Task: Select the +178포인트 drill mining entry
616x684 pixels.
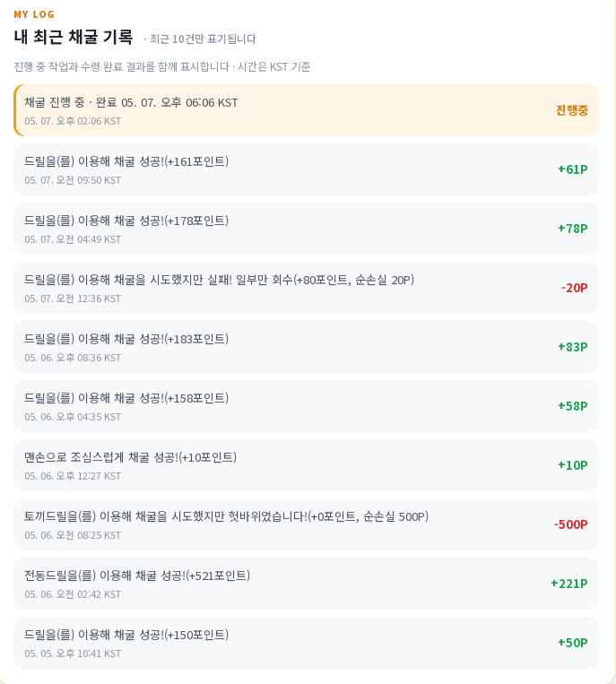Action: pyautogui.click(x=306, y=229)
